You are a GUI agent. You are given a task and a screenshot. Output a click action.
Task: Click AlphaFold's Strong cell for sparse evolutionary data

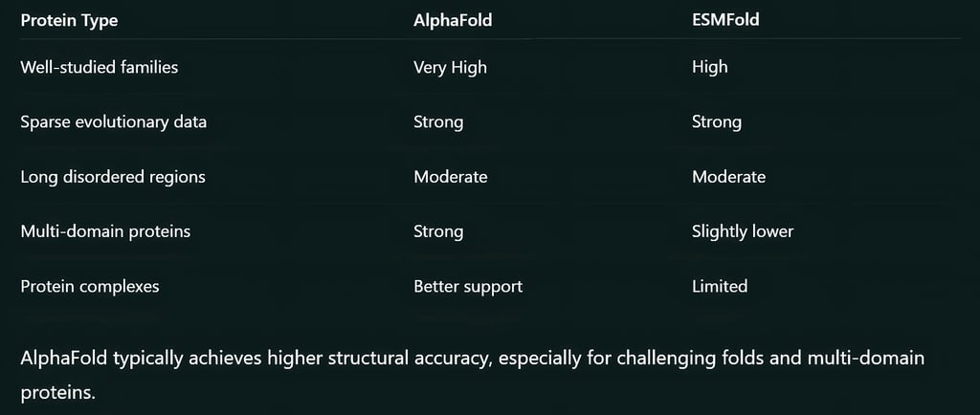pyautogui.click(x=438, y=121)
